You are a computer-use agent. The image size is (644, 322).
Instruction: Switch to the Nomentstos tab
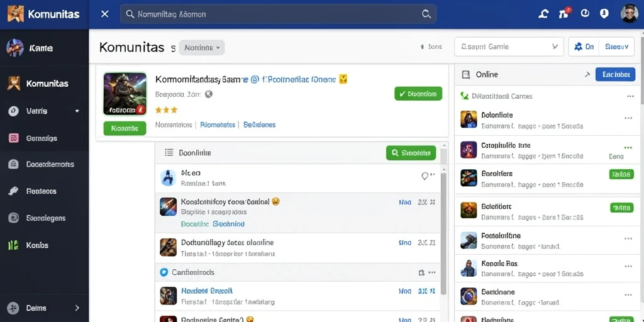click(x=174, y=125)
